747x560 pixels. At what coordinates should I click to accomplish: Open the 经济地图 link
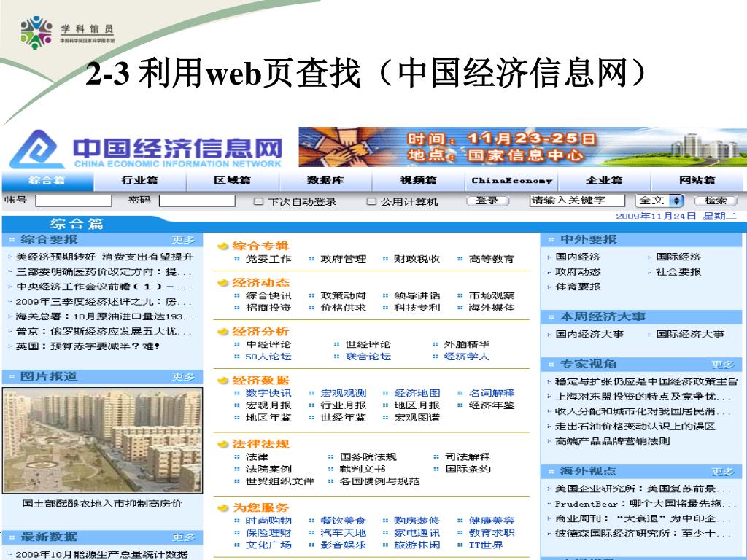417,393
